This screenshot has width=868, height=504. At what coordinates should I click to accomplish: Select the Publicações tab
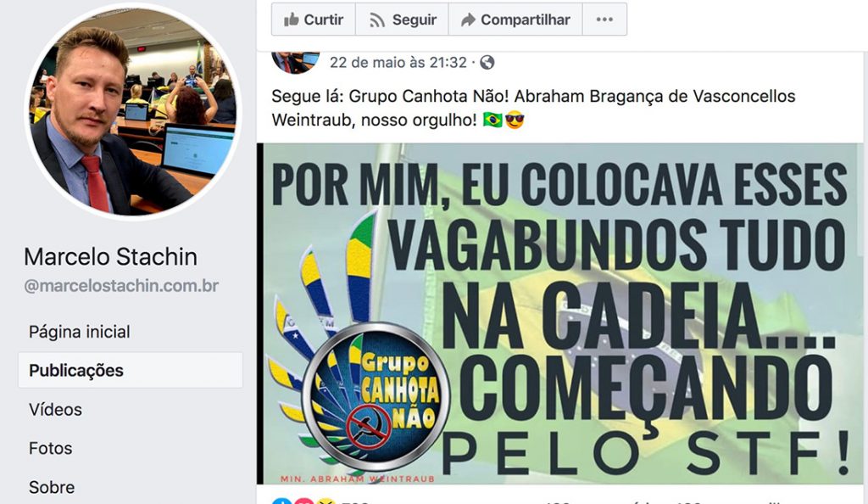click(x=131, y=371)
